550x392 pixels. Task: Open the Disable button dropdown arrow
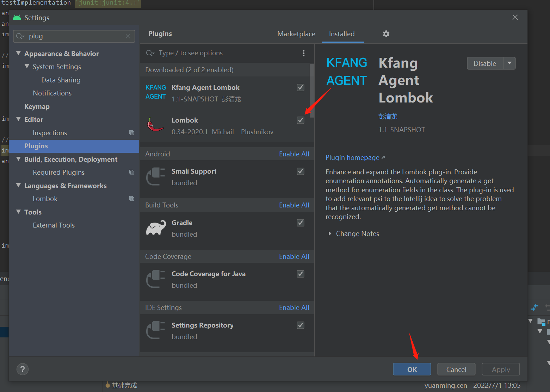point(509,63)
